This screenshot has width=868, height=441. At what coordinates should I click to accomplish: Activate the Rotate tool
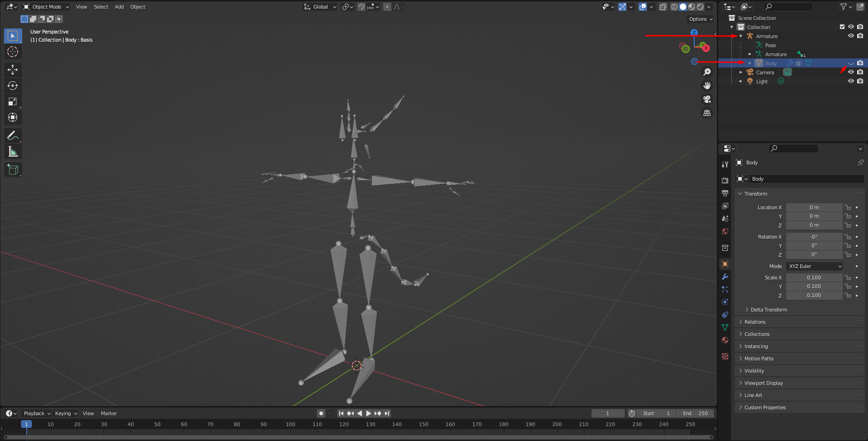(13, 86)
